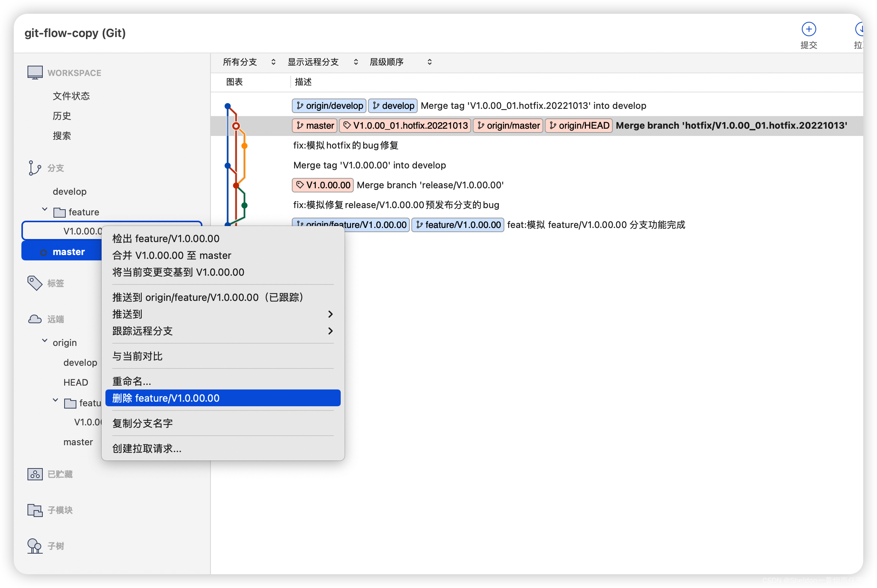The width and height of the screenshot is (877, 588).
Task: Open the 层级顺序 ordering dropdown
Action: (x=400, y=62)
